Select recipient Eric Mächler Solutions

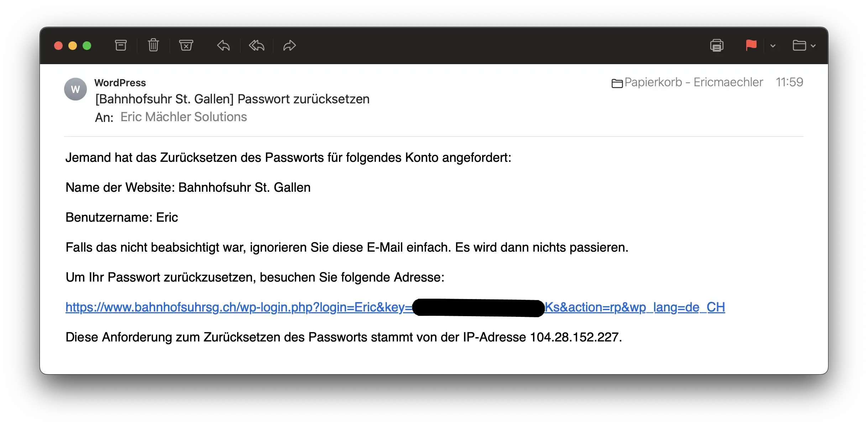[x=183, y=117]
